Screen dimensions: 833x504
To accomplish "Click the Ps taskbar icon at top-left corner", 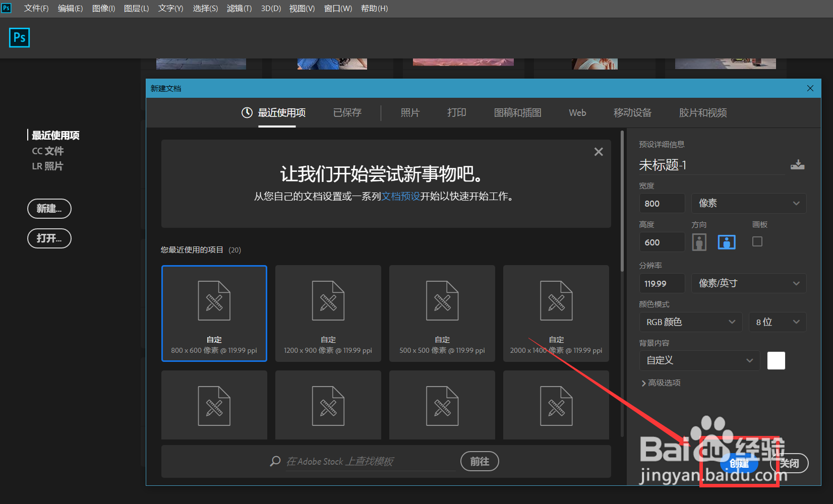I will coord(6,8).
